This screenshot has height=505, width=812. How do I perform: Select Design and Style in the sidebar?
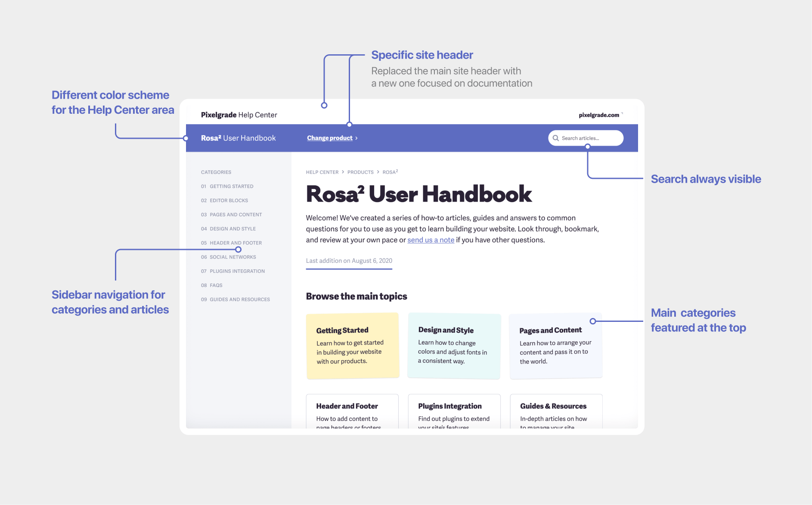(228, 229)
